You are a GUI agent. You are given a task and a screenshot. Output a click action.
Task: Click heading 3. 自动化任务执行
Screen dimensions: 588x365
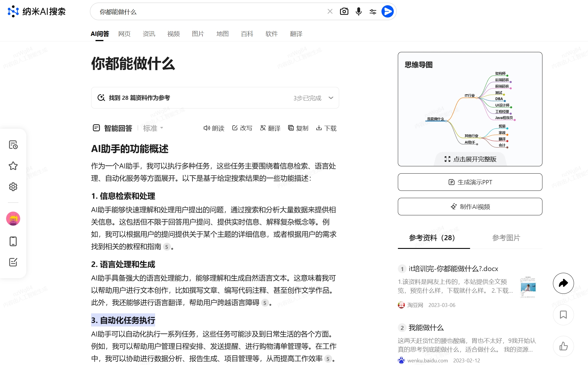(123, 320)
